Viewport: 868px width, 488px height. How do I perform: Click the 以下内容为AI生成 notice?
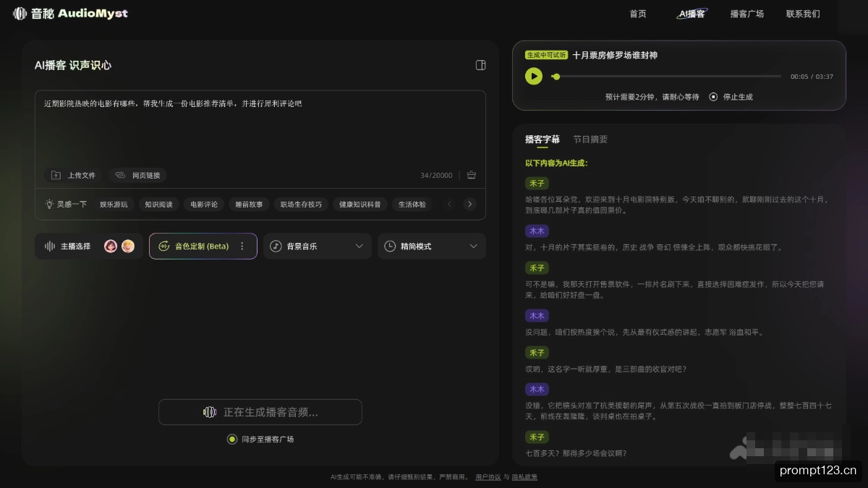click(x=556, y=163)
